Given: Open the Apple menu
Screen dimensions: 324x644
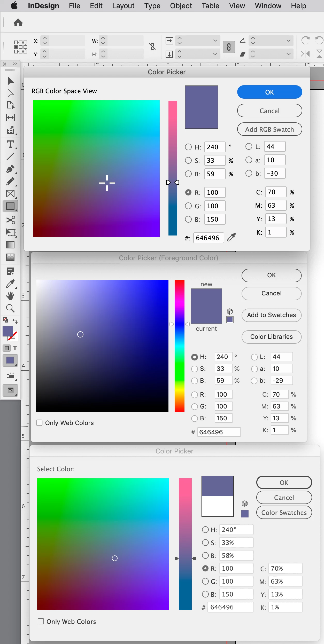Looking at the screenshot, I should pos(14,5).
